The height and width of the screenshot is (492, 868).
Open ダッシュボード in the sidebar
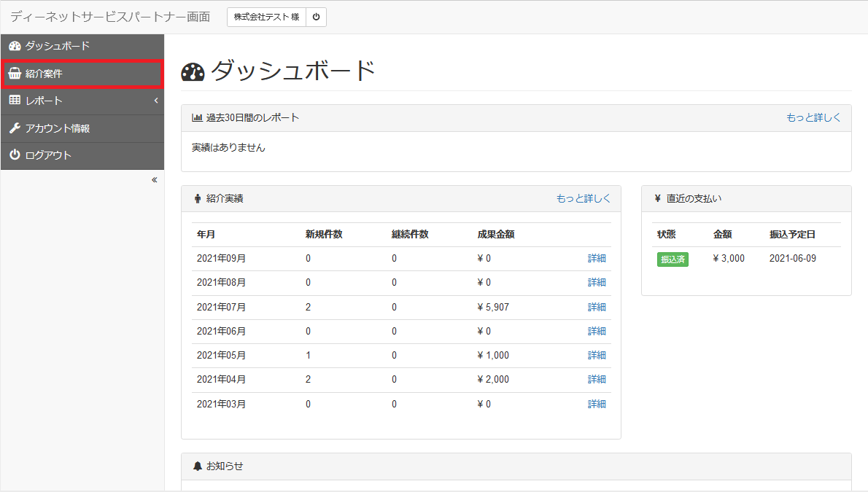(82, 46)
